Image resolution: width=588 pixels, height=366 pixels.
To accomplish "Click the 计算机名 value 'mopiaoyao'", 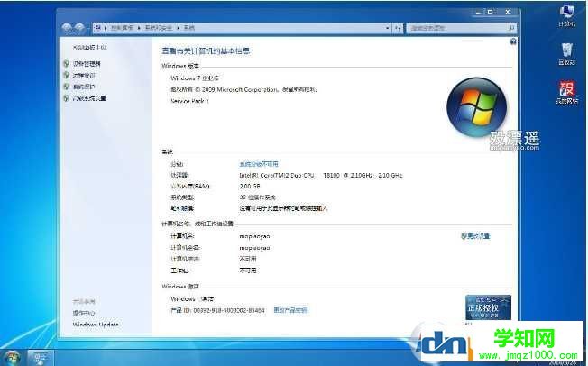I will 254,236.
